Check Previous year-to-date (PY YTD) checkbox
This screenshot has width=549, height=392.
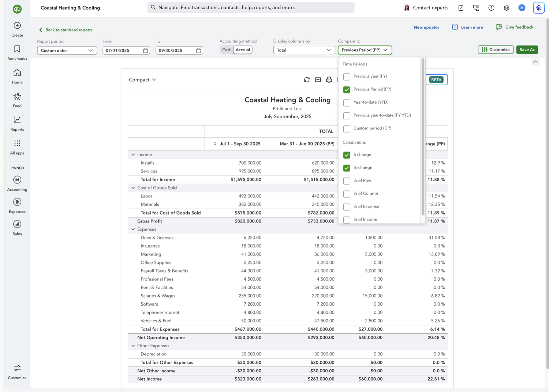347,116
